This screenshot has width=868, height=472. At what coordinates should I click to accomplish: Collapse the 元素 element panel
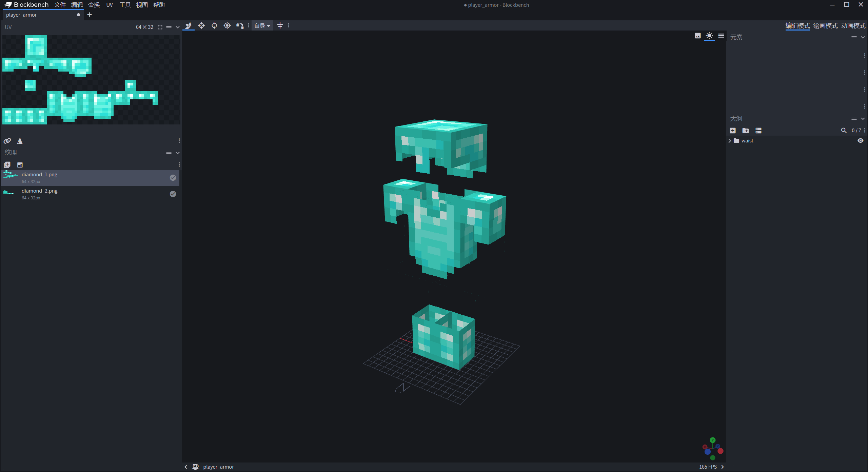coord(863,37)
